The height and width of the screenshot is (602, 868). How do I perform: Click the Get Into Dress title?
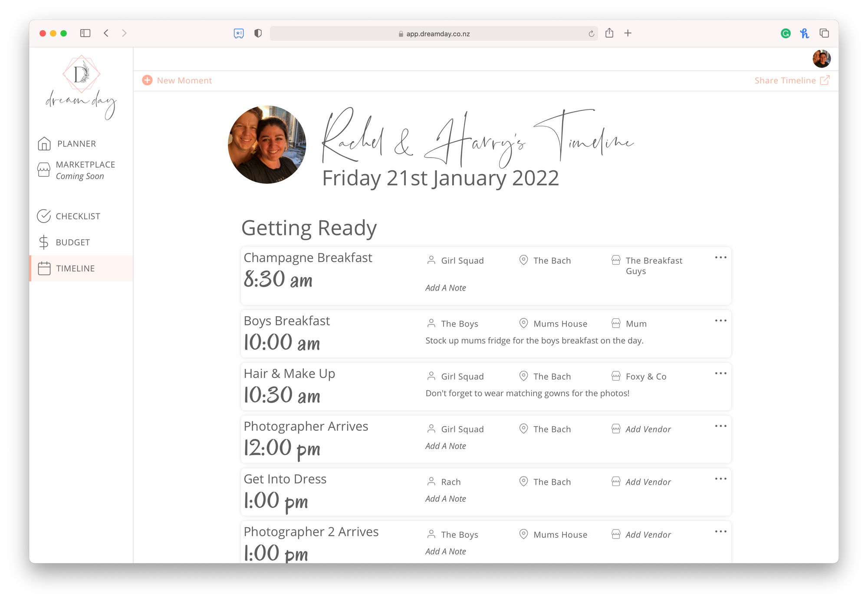tap(285, 479)
